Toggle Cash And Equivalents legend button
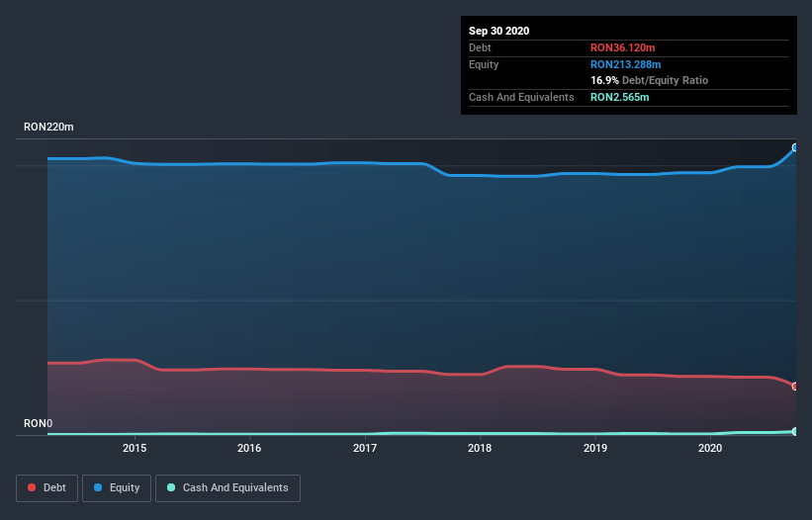Viewport: 812px width, 520px height. coord(227,488)
